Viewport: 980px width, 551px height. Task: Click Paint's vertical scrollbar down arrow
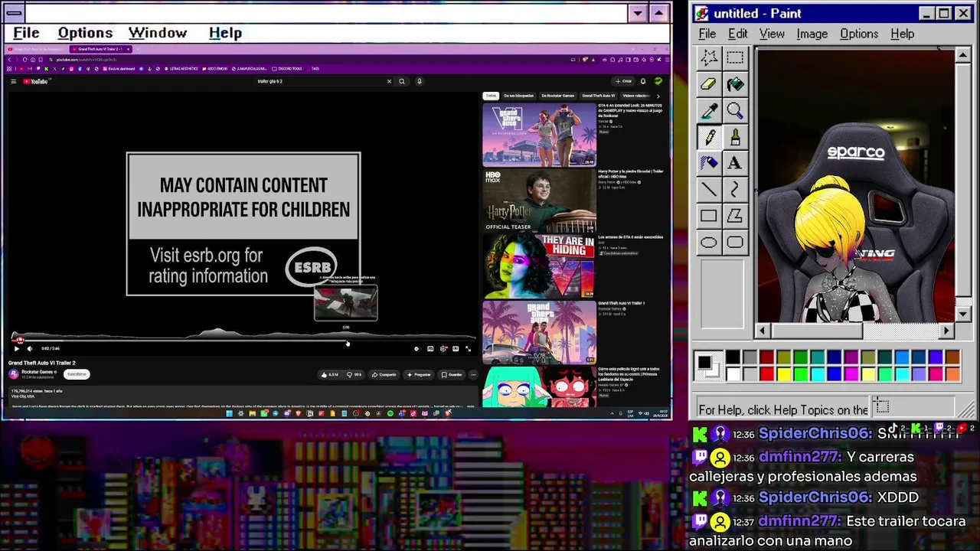pyautogui.click(x=963, y=315)
